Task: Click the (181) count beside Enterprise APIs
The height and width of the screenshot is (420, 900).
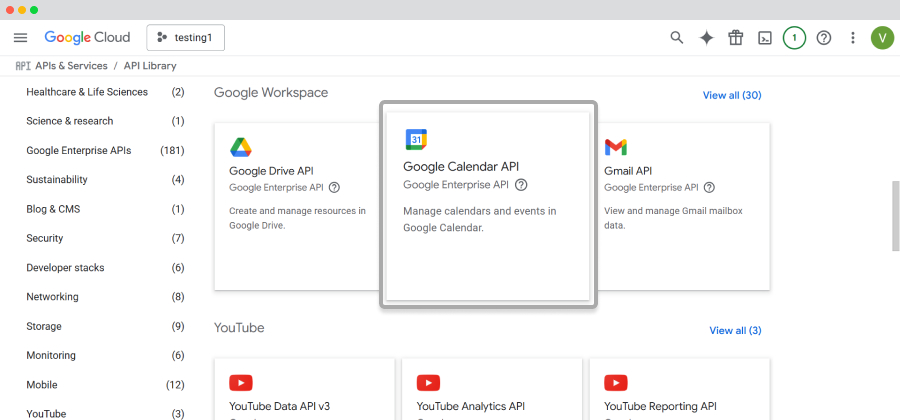Action: coord(172,151)
